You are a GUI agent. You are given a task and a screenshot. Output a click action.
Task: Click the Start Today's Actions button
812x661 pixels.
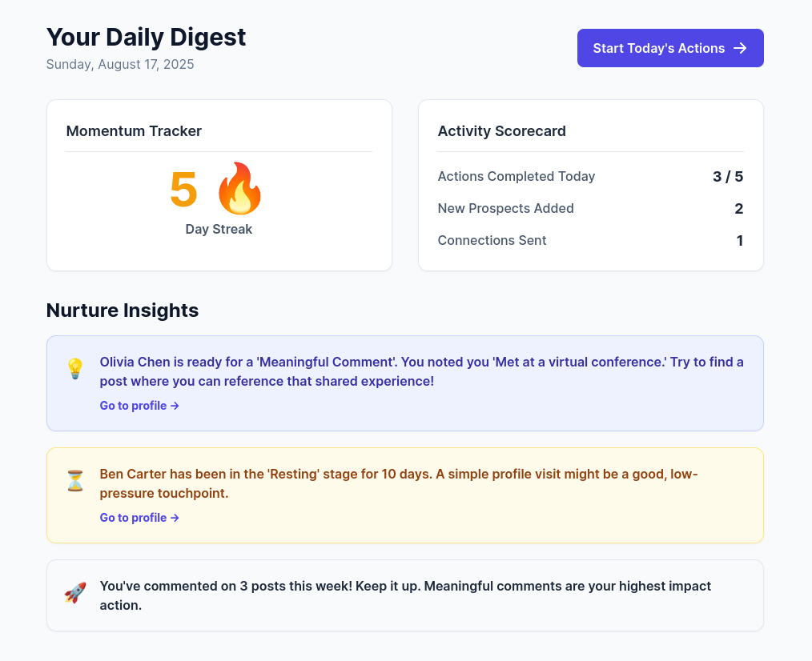[670, 48]
